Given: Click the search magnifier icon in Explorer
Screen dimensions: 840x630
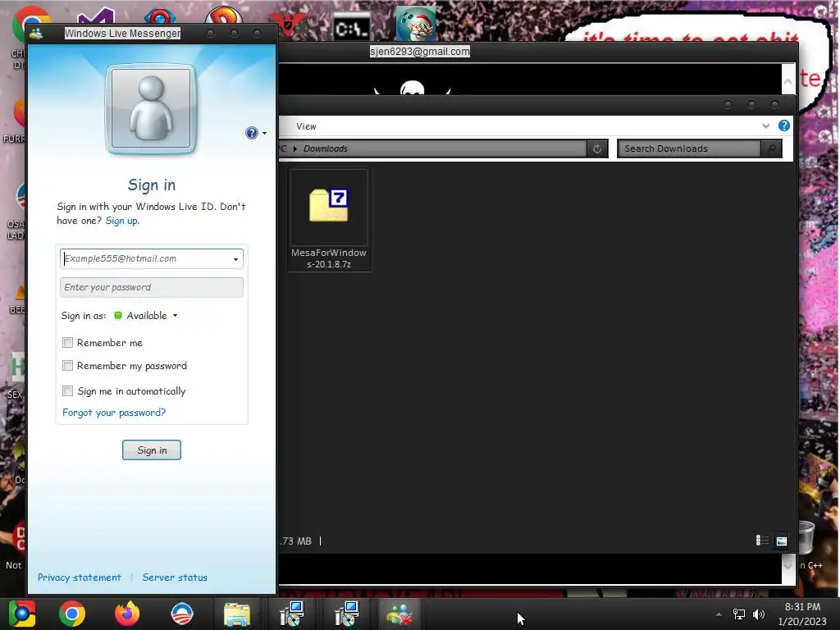Looking at the screenshot, I should pos(771,149).
